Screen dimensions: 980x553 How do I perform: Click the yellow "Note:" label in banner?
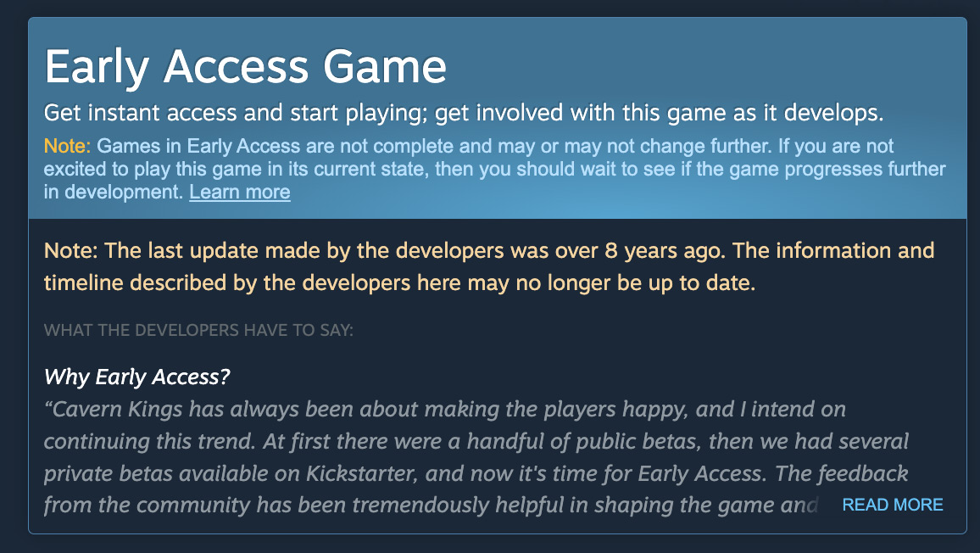[67, 146]
